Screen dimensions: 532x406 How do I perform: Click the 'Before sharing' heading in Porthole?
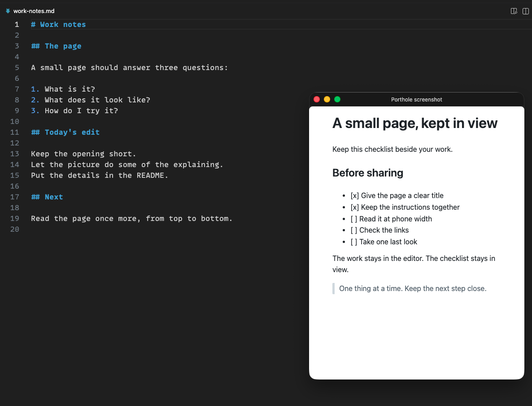(x=367, y=172)
